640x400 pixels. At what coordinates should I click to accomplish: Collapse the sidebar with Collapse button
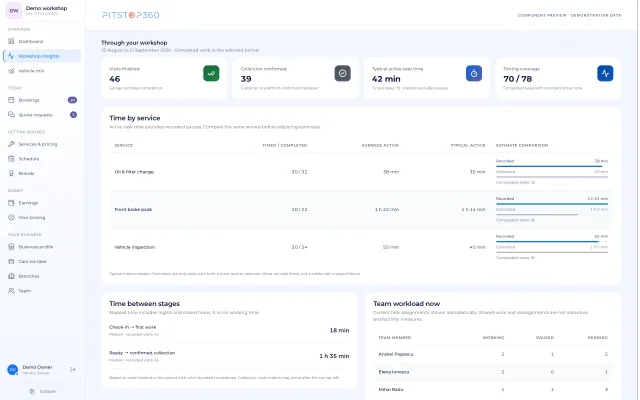point(42,391)
